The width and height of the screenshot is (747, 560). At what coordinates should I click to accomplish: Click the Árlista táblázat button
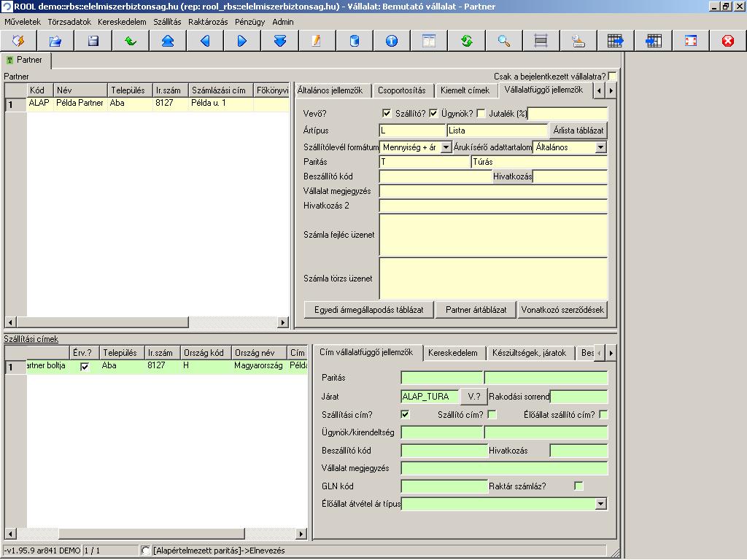(578, 130)
